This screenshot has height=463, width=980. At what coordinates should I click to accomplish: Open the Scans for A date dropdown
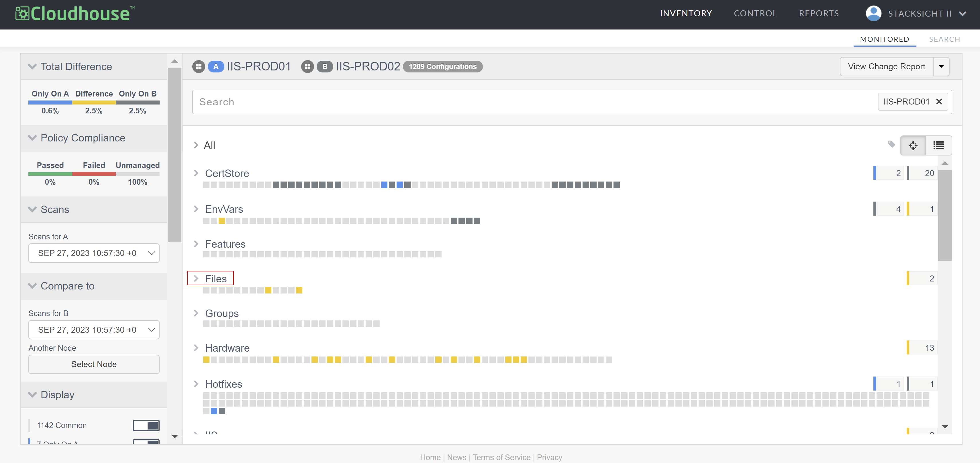pyautogui.click(x=94, y=253)
